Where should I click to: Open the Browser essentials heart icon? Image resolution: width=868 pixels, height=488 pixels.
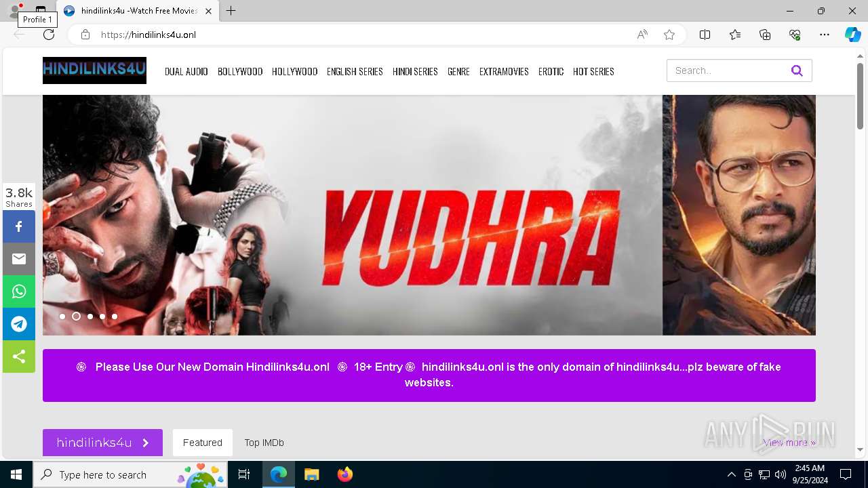click(x=795, y=35)
